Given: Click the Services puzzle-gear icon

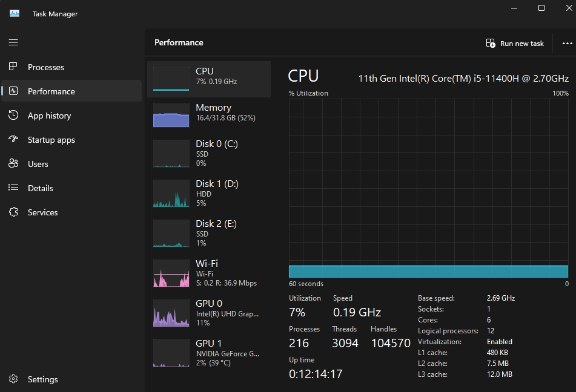Looking at the screenshot, I should pyautogui.click(x=13, y=212).
